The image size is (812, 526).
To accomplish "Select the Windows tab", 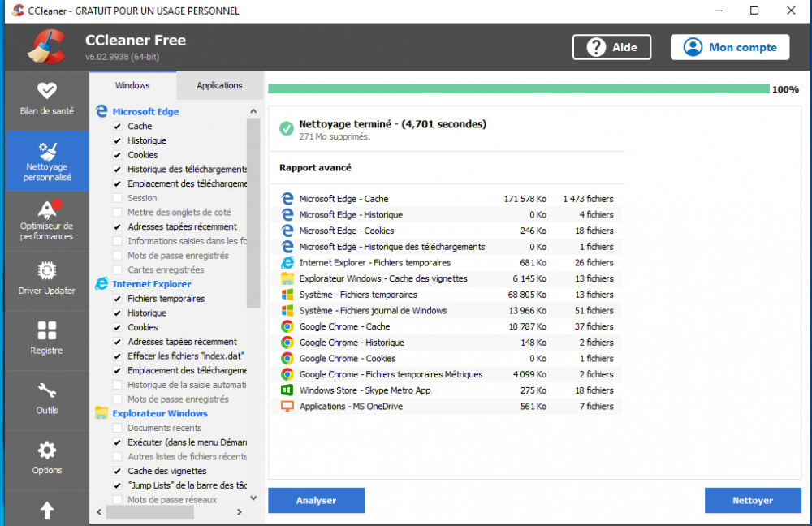I will click(x=132, y=85).
